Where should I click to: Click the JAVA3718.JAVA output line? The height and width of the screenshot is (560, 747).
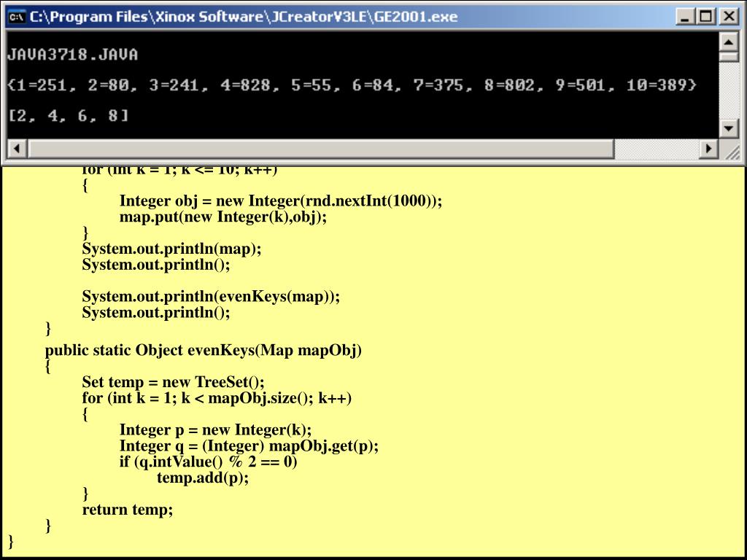pyautogui.click(x=72, y=55)
